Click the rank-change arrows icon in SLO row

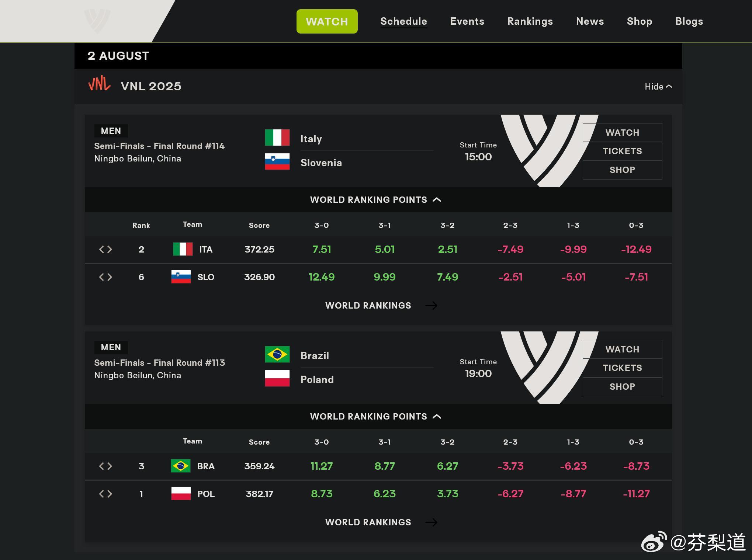105,277
